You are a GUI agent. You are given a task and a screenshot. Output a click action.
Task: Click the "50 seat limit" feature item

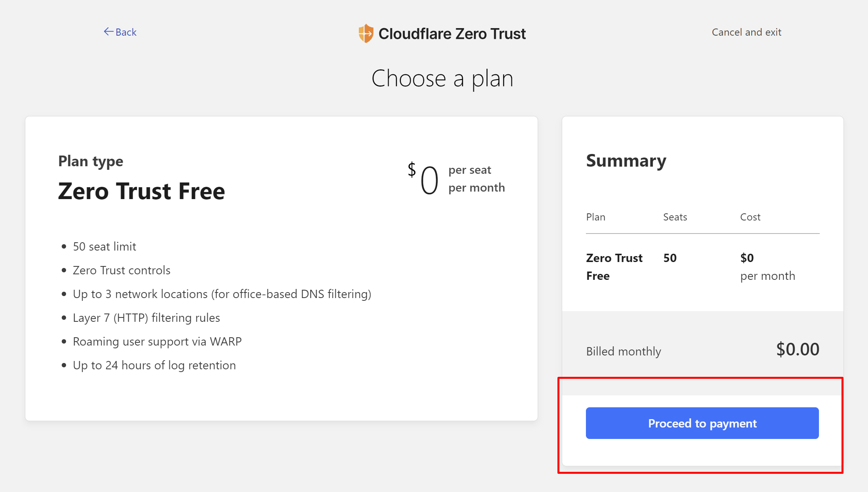coord(104,247)
